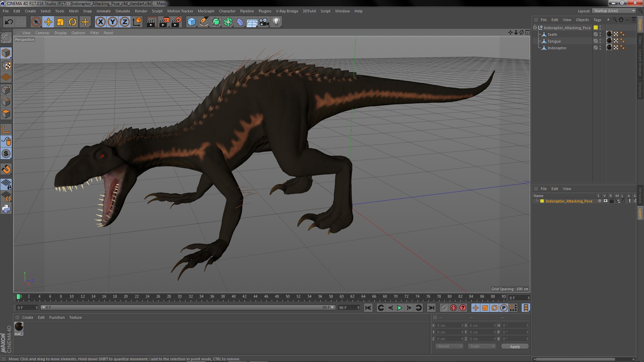
Task: Open the Sculpt menu
Action: [x=157, y=11]
